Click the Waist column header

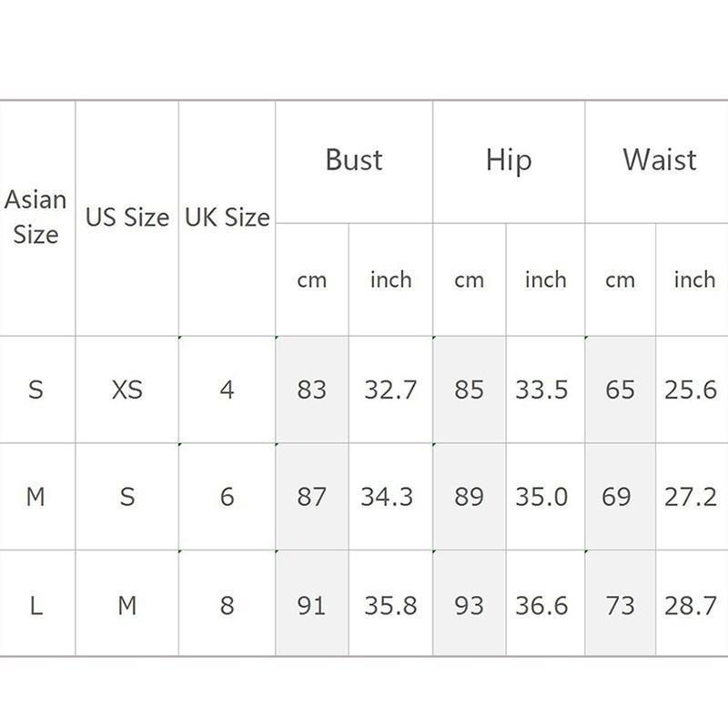coord(660,160)
